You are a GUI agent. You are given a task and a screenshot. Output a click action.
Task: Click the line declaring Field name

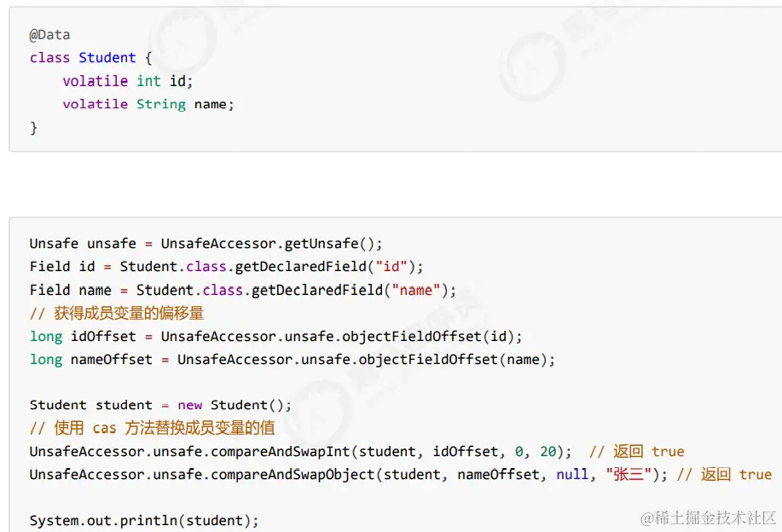tap(243, 290)
